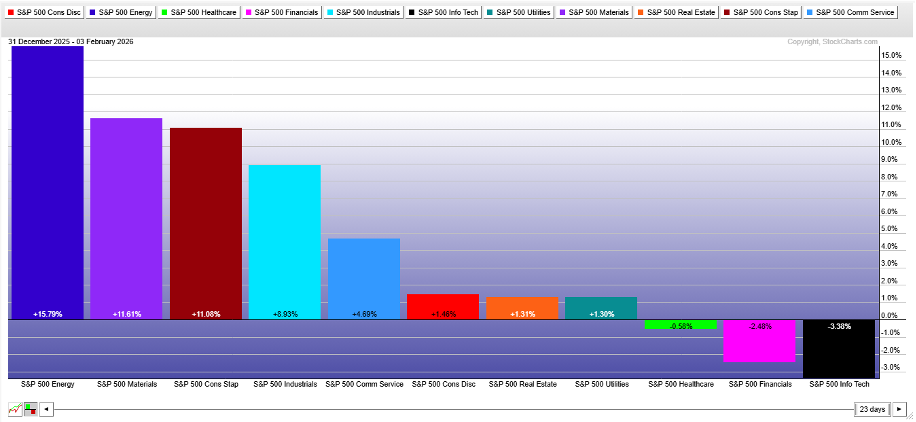Click the teal Utilities bar

(x=601, y=308)
